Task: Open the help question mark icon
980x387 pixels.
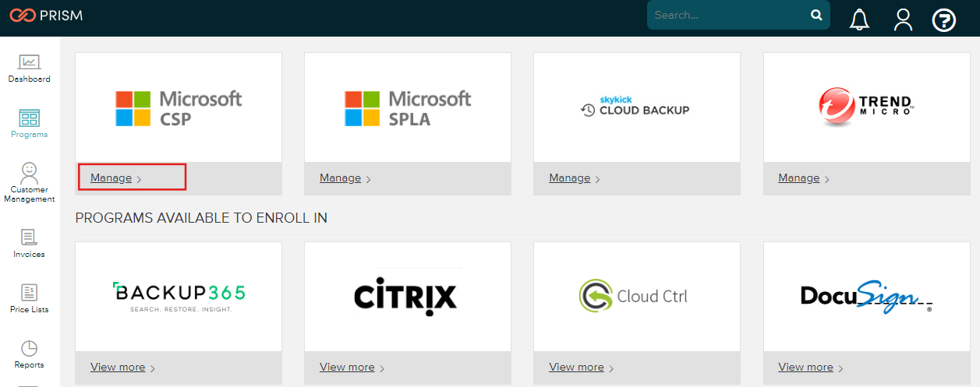Action: click(x=944, y=19)
